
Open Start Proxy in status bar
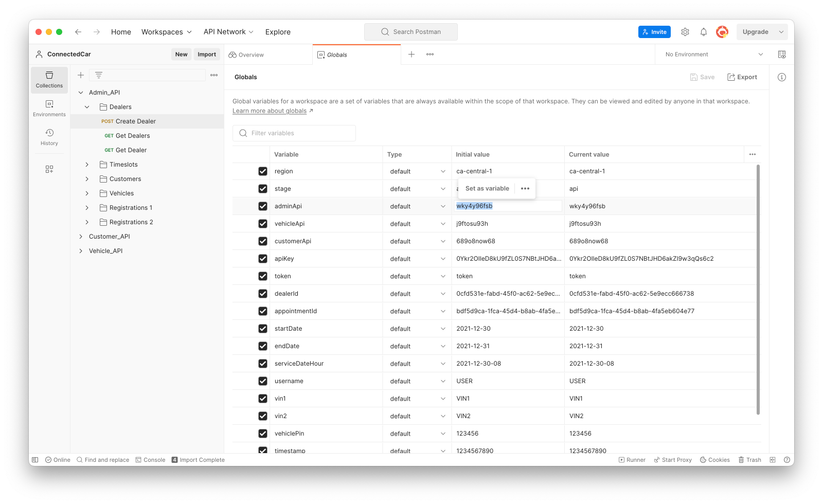[673, 460]
